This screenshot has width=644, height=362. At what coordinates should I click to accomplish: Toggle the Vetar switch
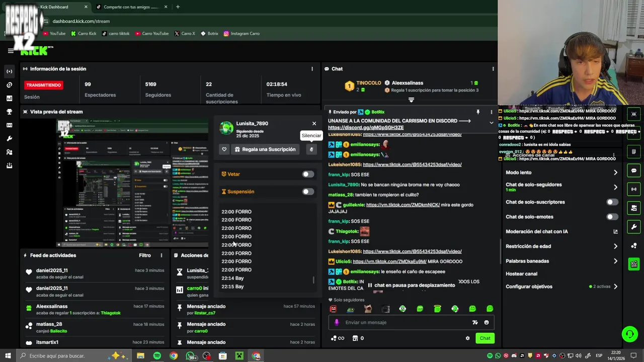coord(308,174)
